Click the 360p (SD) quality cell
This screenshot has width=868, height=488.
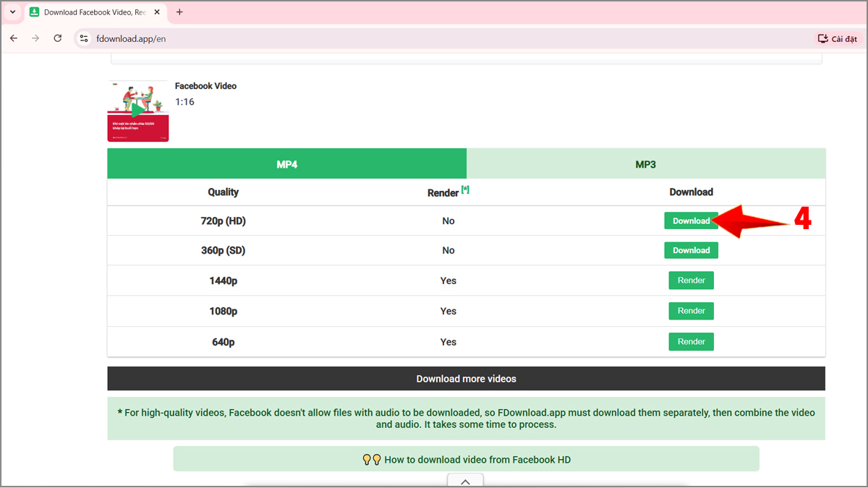click(224, 251)
